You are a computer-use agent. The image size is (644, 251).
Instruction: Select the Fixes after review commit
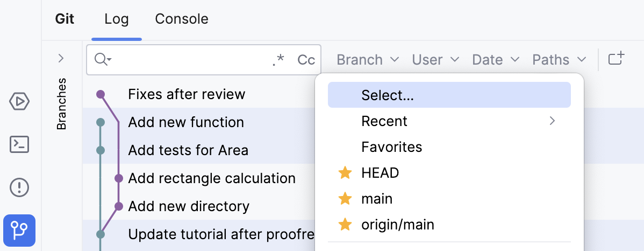coord(187,94)
